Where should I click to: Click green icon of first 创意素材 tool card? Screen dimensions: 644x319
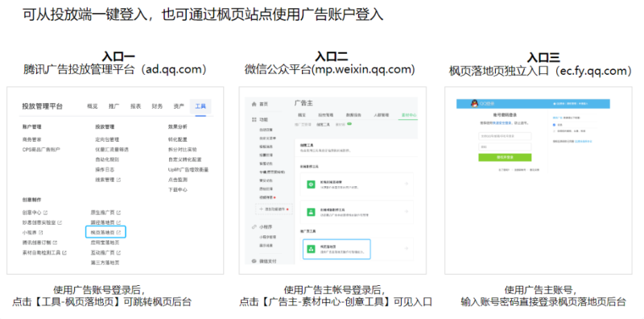(x=312, y=184)
